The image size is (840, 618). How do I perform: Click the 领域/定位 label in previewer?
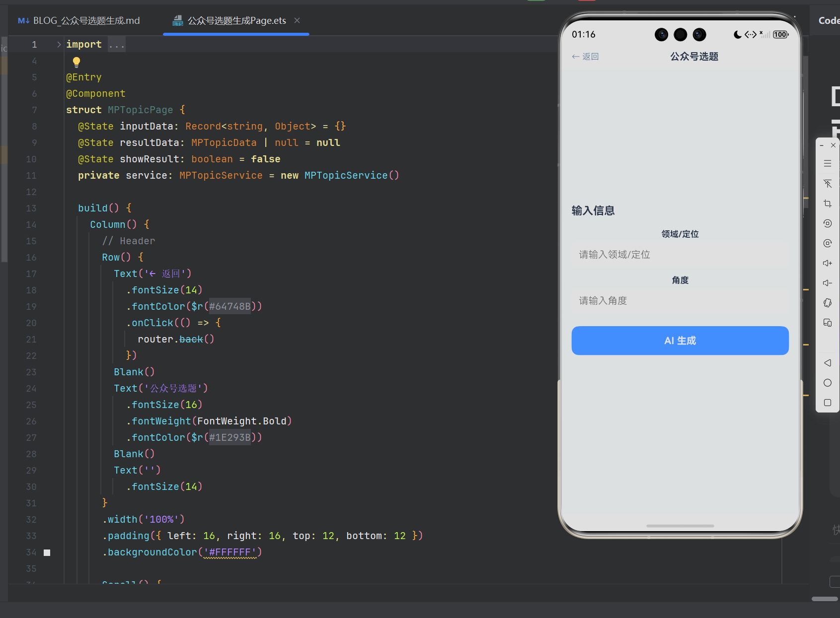(x=680, y=234)
